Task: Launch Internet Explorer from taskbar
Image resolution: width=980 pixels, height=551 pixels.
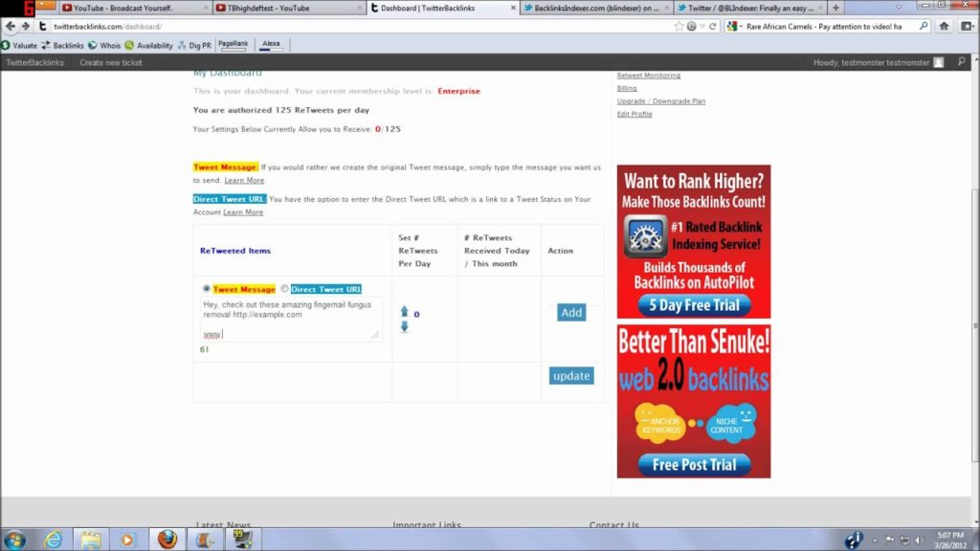Action: [x=54, y=540]
